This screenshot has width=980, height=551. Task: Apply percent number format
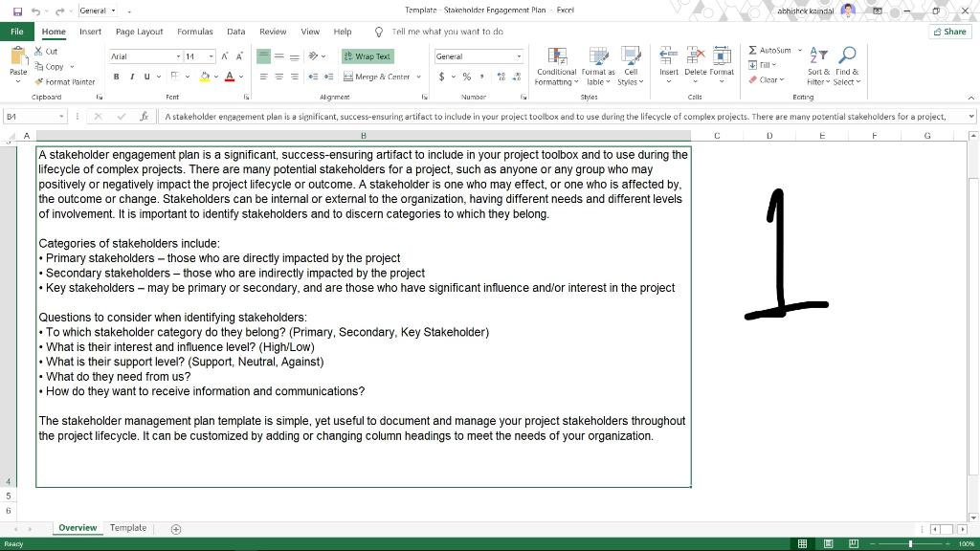(x=467, y=77)
